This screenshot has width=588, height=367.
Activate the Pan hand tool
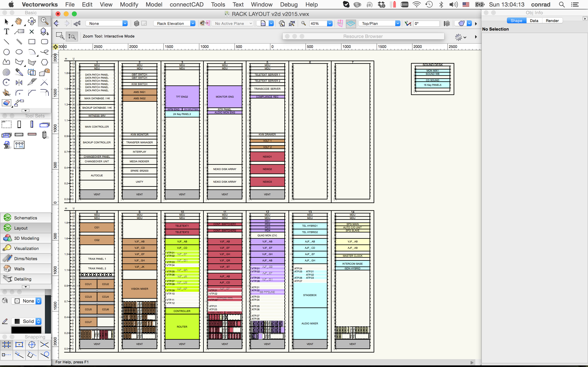19,22
